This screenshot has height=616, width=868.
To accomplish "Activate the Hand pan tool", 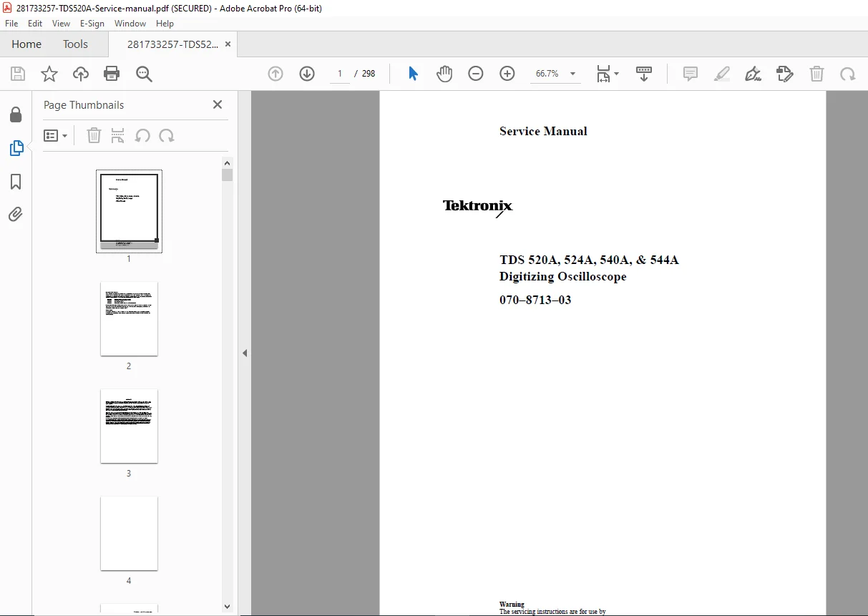I will (444, 74).
